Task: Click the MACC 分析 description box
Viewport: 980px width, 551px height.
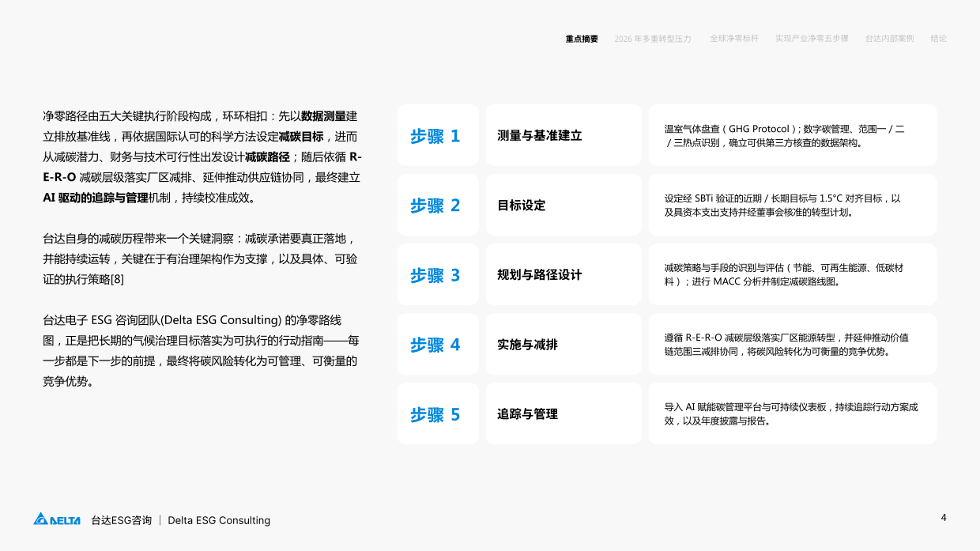Action: 793,274
